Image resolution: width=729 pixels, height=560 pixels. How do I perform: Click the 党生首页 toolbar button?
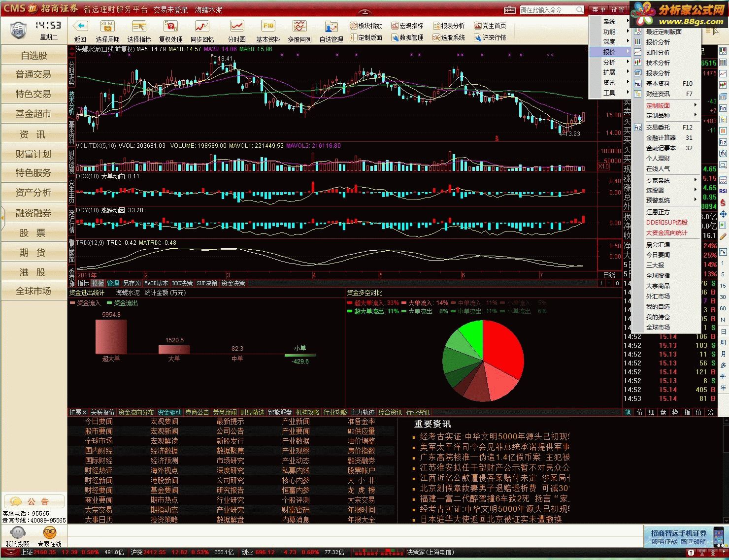pos(490,26)
